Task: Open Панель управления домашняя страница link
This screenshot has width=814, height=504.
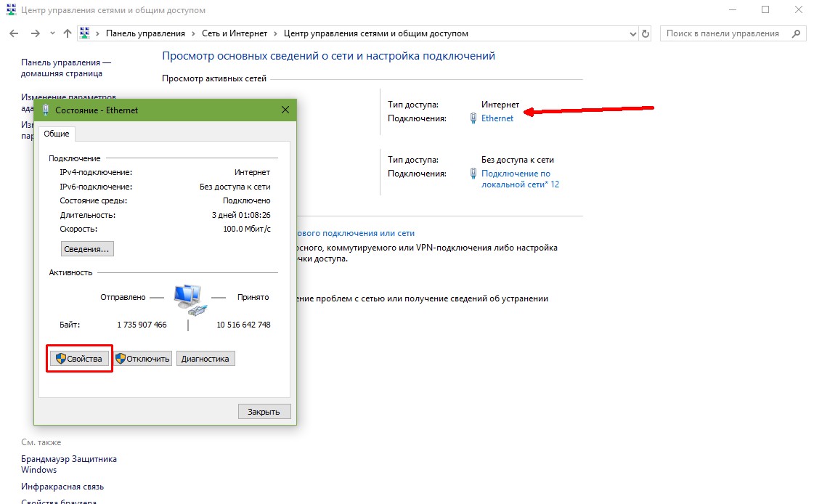Action: pyautogui.click(x=66, y=68)
